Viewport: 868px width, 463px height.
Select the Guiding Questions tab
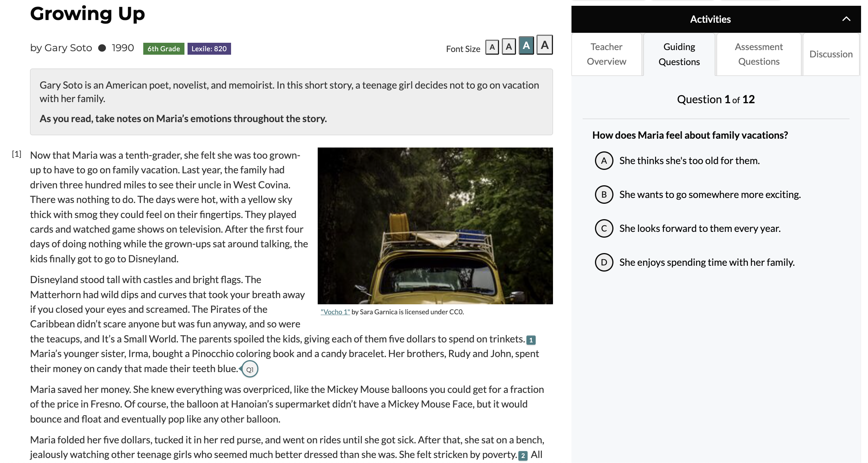click(x=679, y=54)
